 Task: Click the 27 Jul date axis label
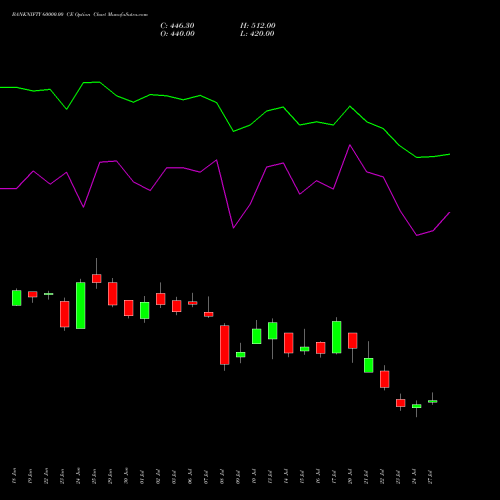pyautogui.click(x=430, y=477)
